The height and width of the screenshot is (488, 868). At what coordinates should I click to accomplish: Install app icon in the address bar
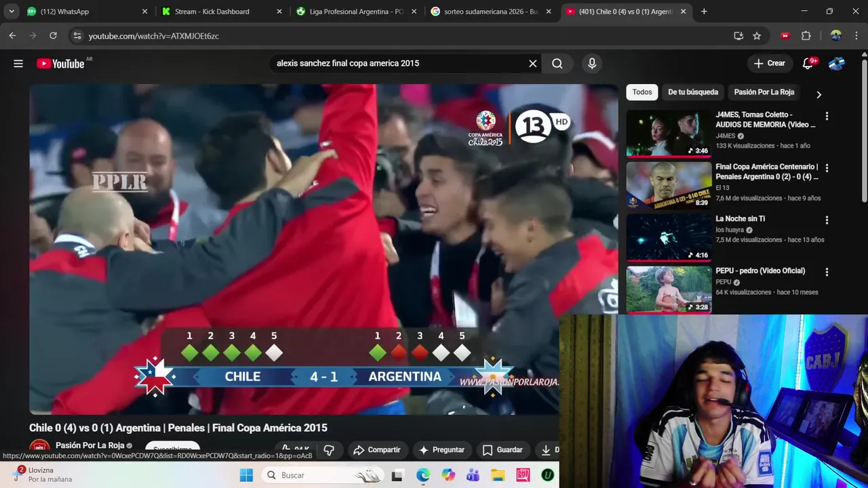click(x=738, y=36)
